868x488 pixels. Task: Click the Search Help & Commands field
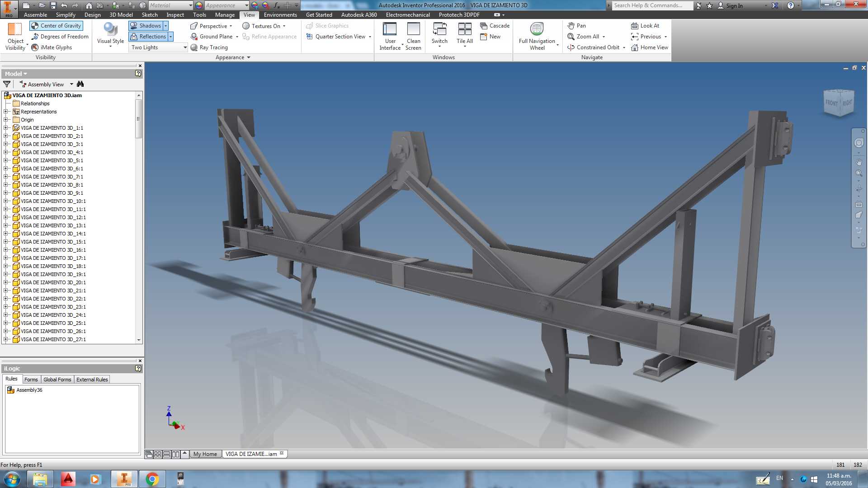point(652,5)
